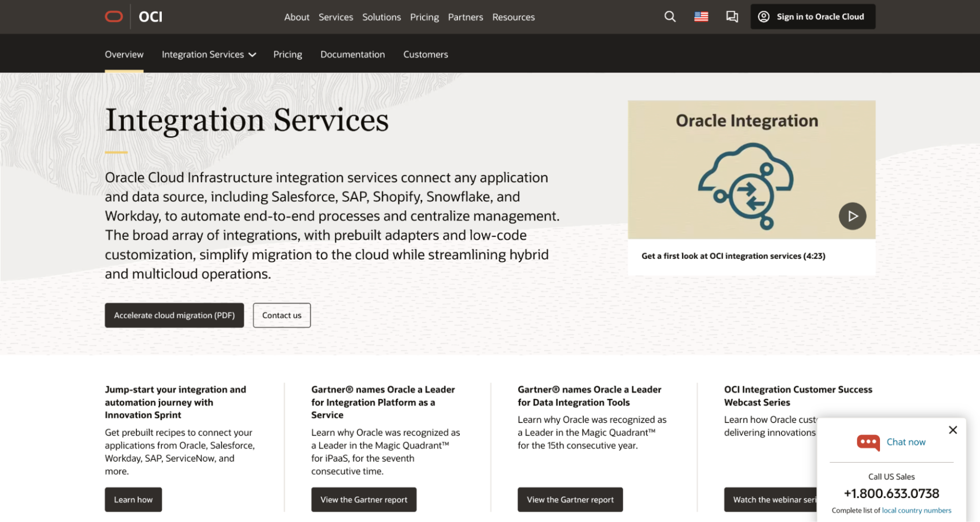Viewport: 980px width, 522px height.
Task: Open the Services menu
Action: (x=335, y=17)
